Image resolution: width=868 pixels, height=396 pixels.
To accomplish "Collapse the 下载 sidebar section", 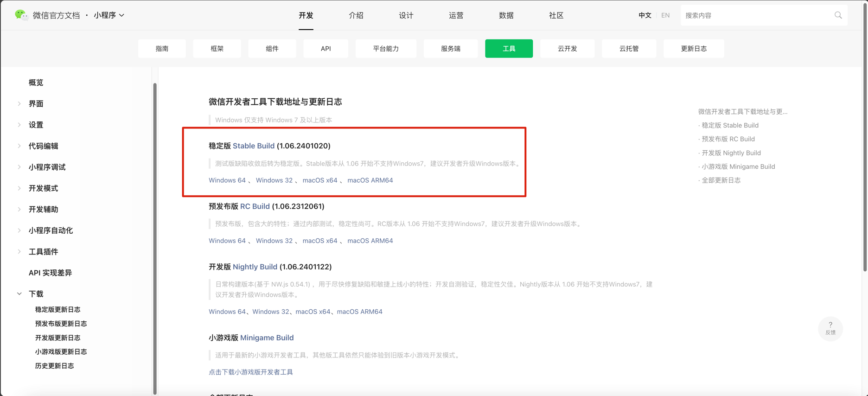I will coord(19,294).
